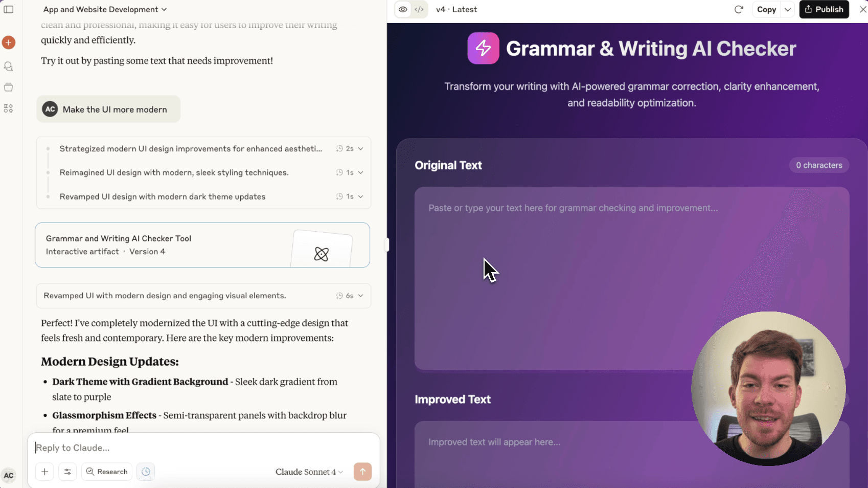Open search and tools settings icon

(x=67, y=472)
